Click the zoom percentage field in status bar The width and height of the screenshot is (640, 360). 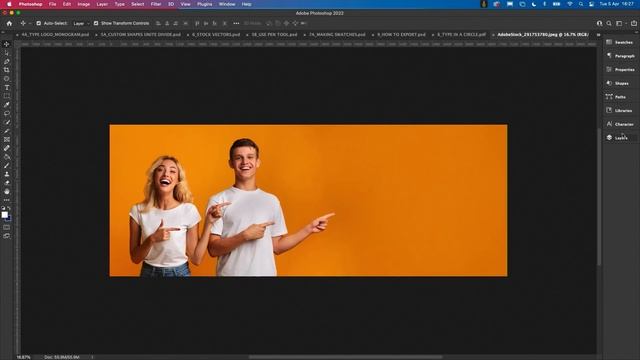click(x=23, y=357)
